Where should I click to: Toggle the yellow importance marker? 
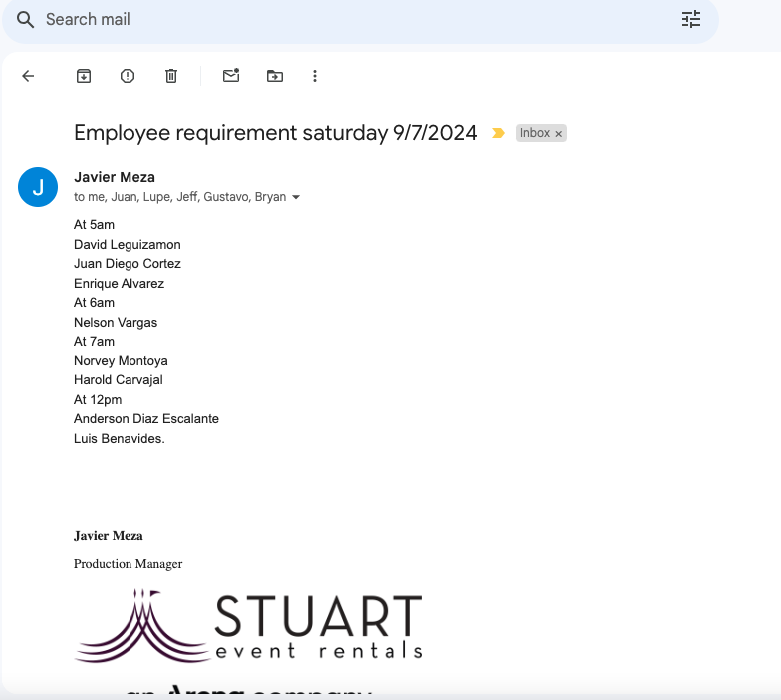[498, 133]
